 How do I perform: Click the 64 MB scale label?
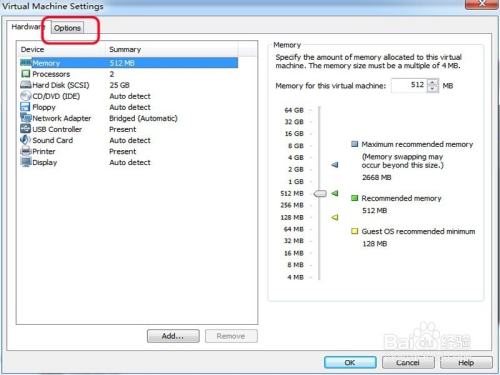point(294,229)
